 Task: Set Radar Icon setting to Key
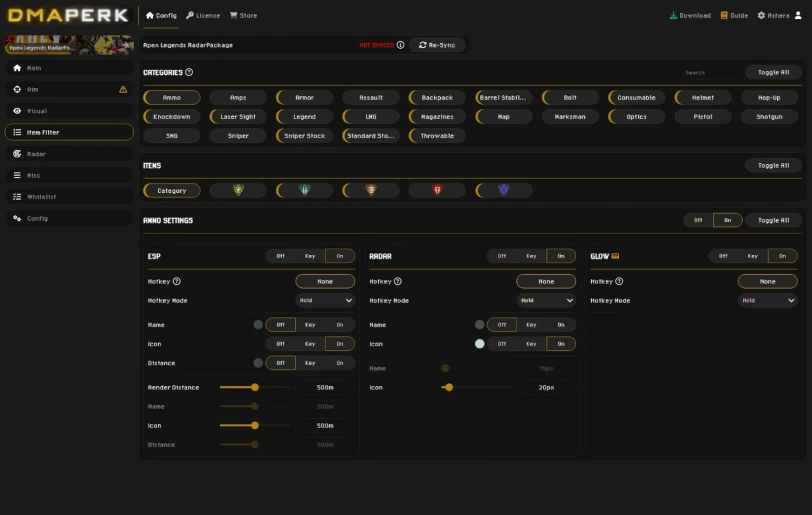531,343
